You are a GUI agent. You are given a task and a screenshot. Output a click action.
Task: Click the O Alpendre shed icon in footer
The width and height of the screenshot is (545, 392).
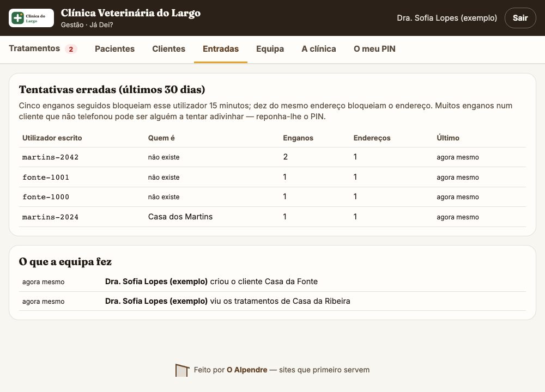tap(182, 370)
